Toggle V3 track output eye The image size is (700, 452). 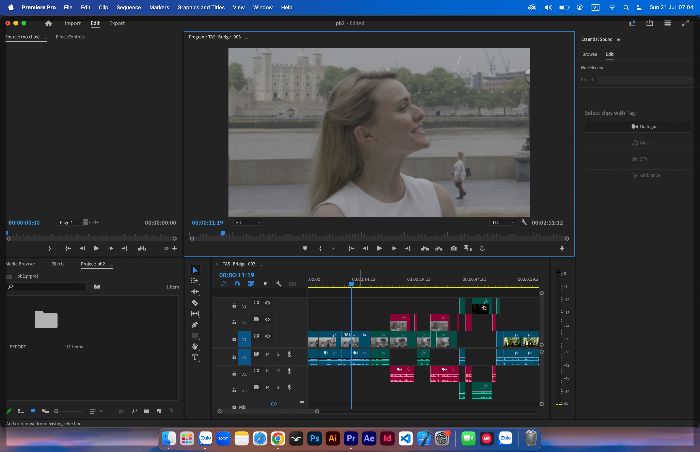pos(267,303)
